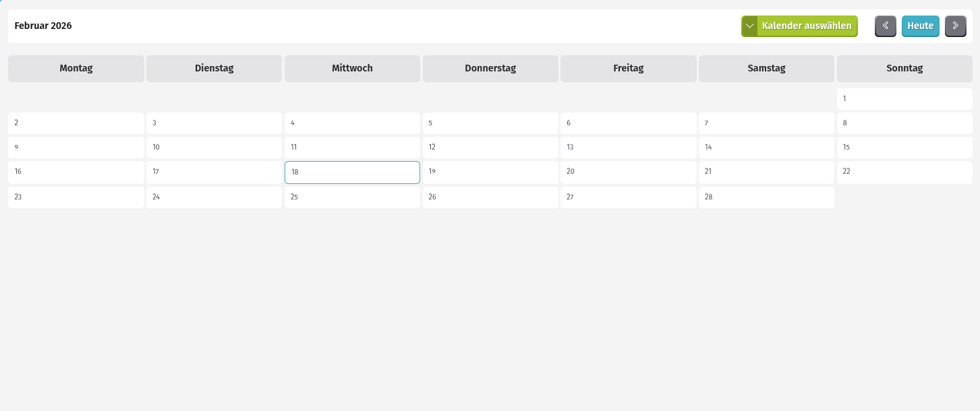This screenshot has width=980, height=411.
Task: Select day 25 in the last week
Action: coord(352,197)
